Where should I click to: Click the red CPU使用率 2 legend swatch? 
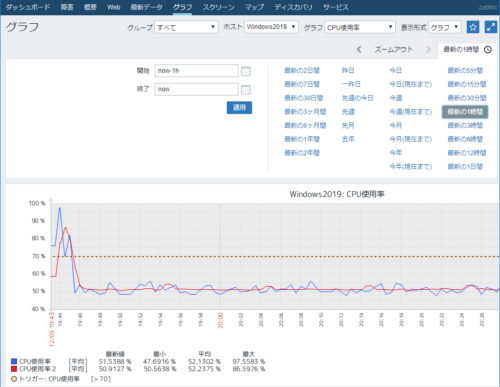tap(14, 369)
